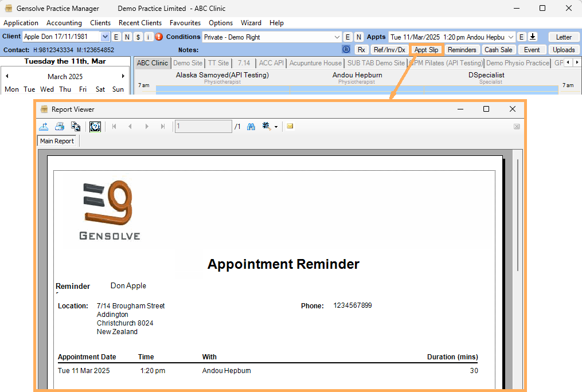Screen dimensions: 582x392
Task: Go to previous page of report
Action: (x=130, y=127)
